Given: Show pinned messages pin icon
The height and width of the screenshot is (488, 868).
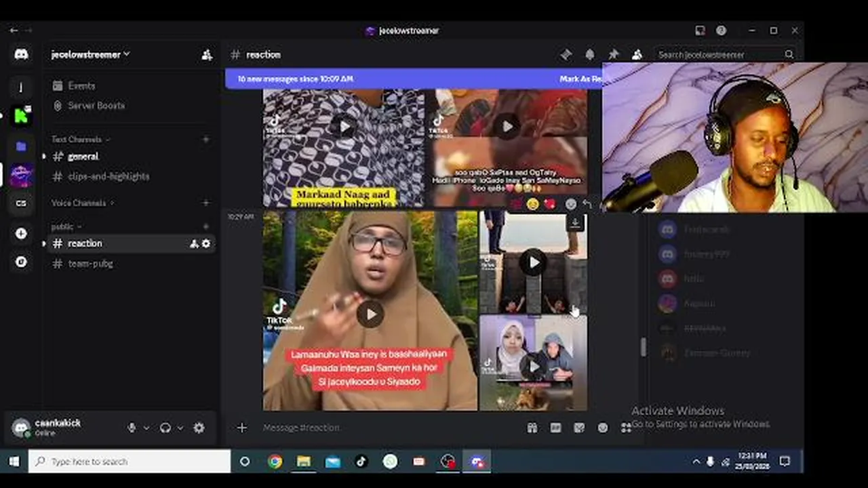Looking at the screenshot, I should coord(613,54).
